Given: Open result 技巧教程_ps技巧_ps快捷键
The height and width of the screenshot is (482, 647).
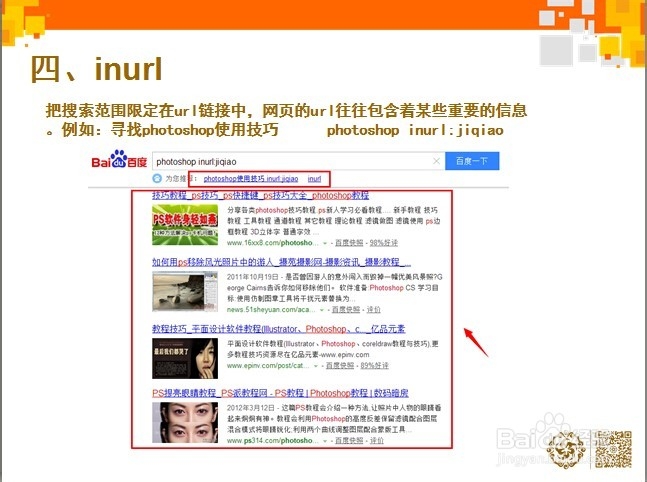Looking at the screenshot, I should point(260,195).
